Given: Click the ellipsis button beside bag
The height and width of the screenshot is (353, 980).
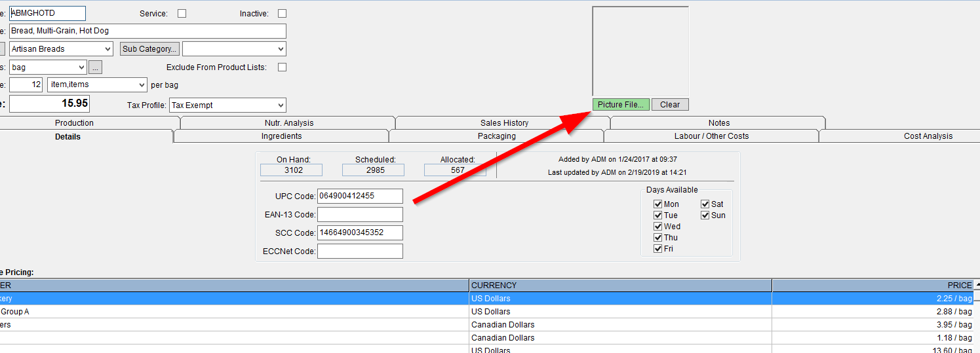Looking at the screenshot, I should pyautogui.click(x=96, y=67).
